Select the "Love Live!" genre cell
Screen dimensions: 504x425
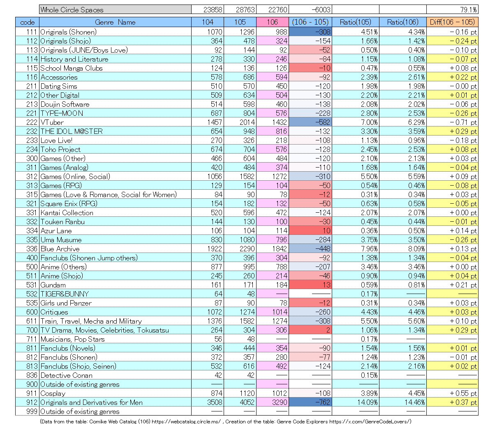tap(115, 140)
